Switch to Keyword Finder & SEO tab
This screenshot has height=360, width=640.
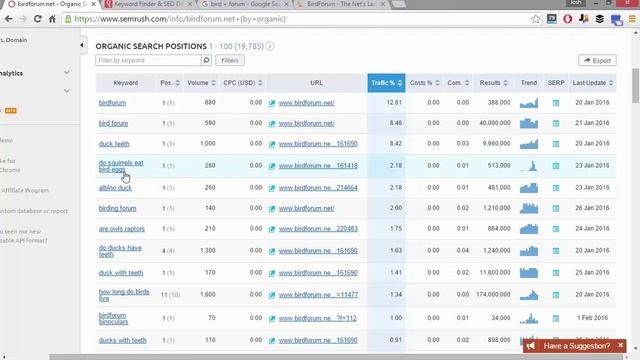tap(149, 4)
